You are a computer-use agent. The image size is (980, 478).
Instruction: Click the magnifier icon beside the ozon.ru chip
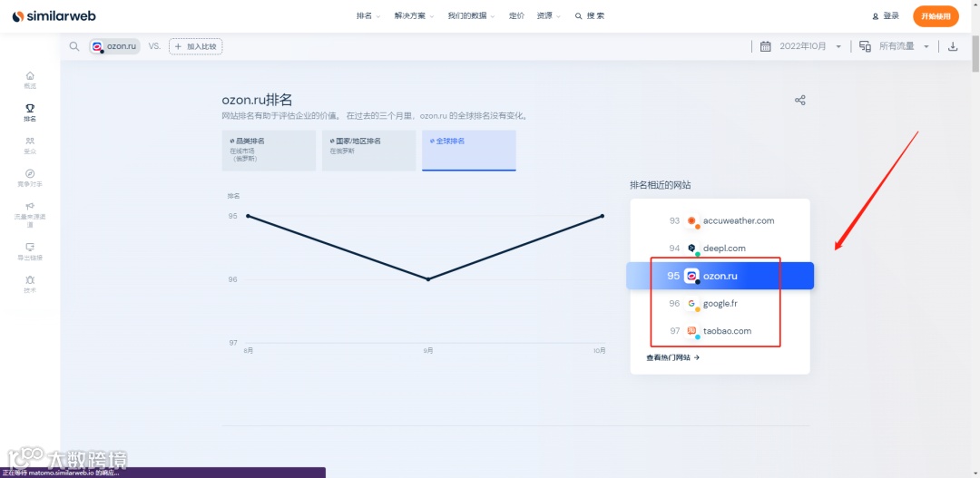(x=74, y=46)
